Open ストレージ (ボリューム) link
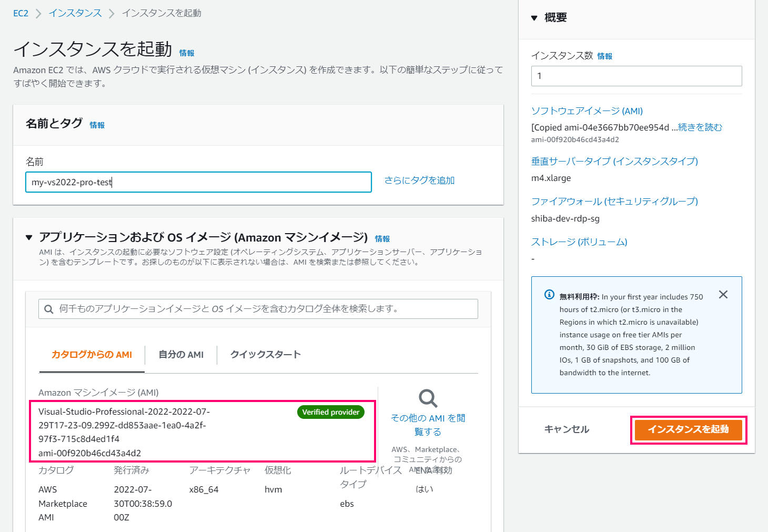This screenshot has width=768, height=532. click(x=579, y=242)
